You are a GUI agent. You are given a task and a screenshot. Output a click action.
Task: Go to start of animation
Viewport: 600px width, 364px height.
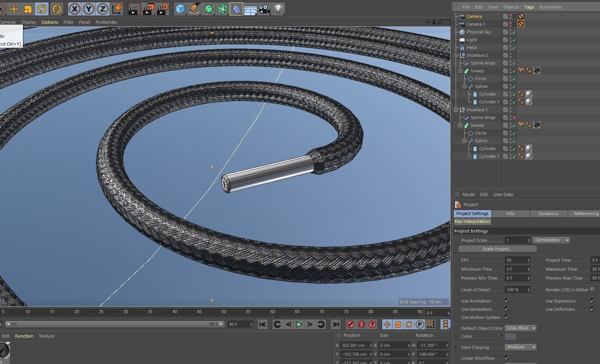263,324
